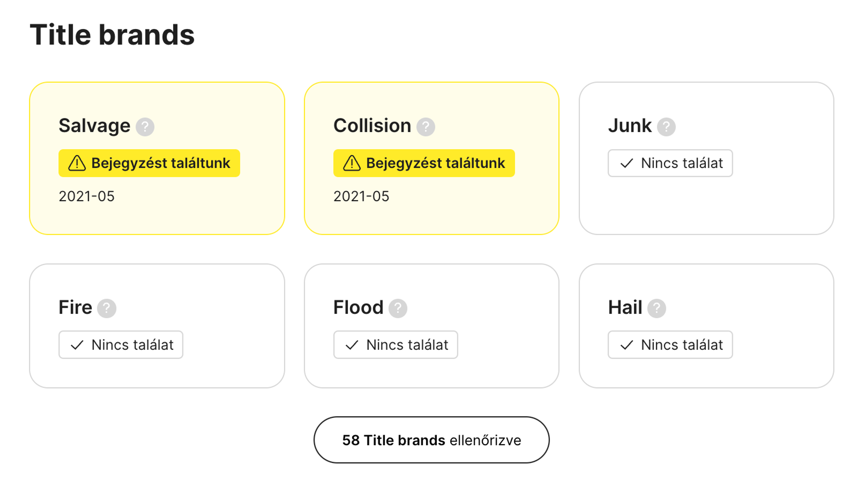Click the checkmark in Junk result badge
Viewport: 868px width, 488px height.
coord(627,163)
